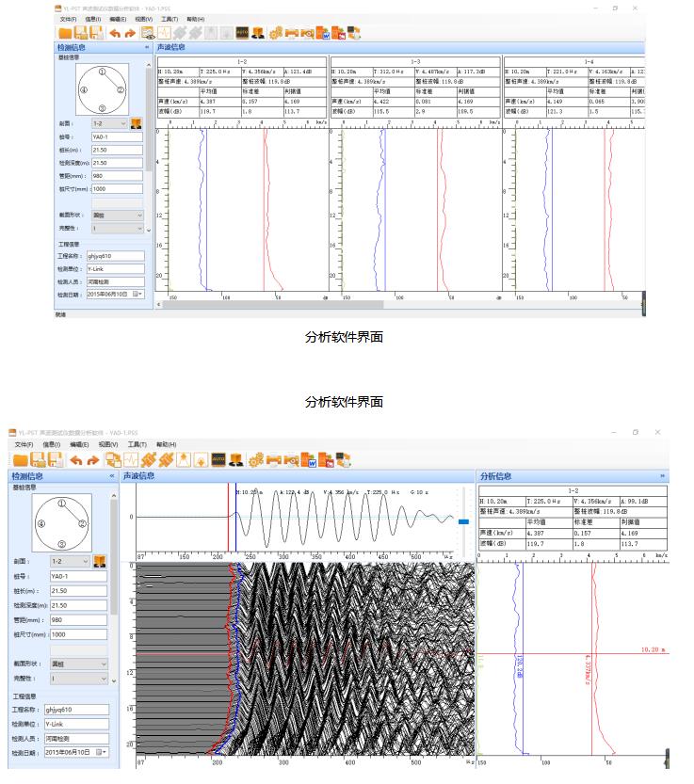This screenshot has width=694, height=784.
Task: Open 帮助(H) menu in lower window
Action: coord(166,444)
